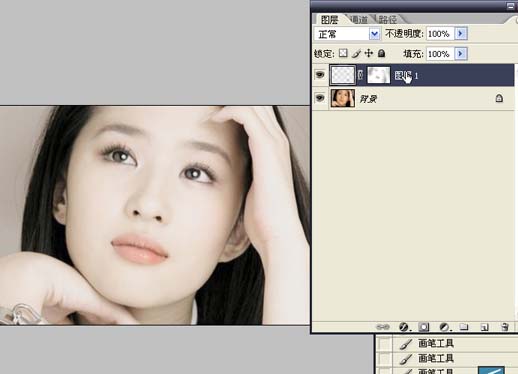Toggle visibility of 背景 layer

(320, 98)
